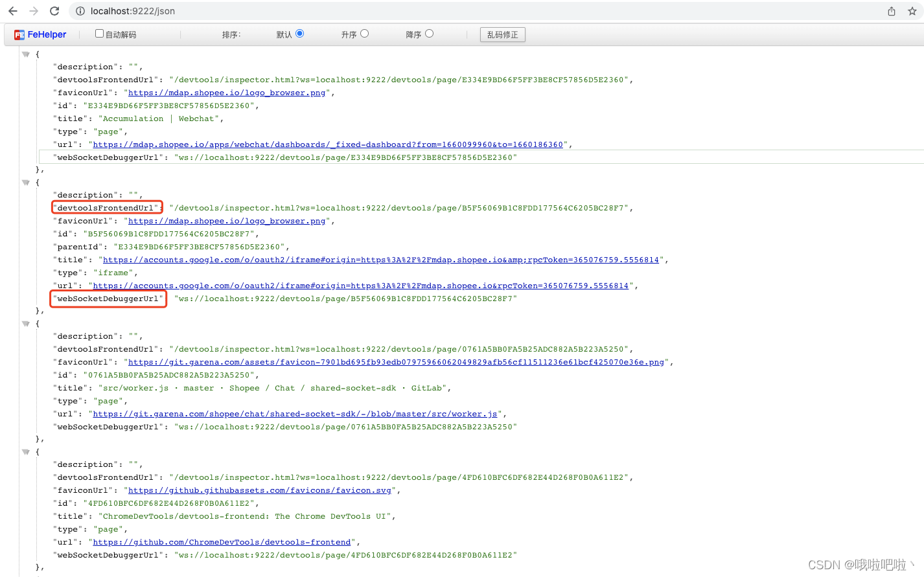View site information icon in address bar

80,11
